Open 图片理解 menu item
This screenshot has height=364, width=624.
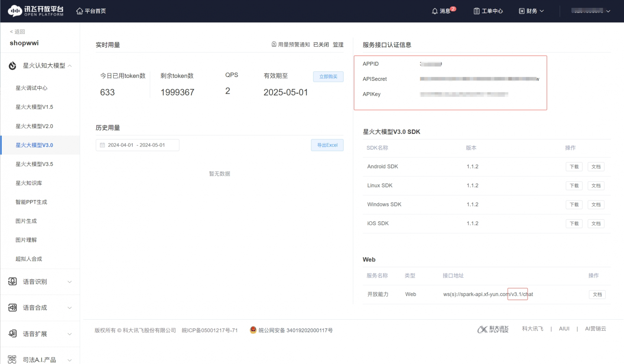(x=26, y=240)
